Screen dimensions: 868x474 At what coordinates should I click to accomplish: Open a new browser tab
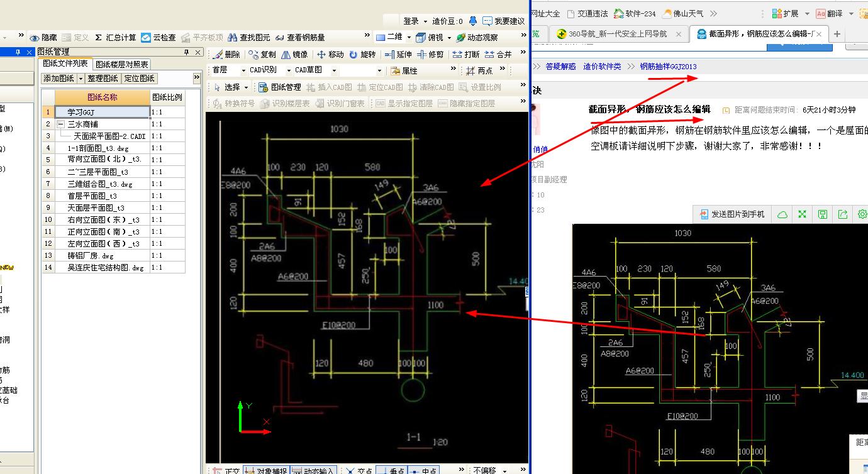(837, 34)
